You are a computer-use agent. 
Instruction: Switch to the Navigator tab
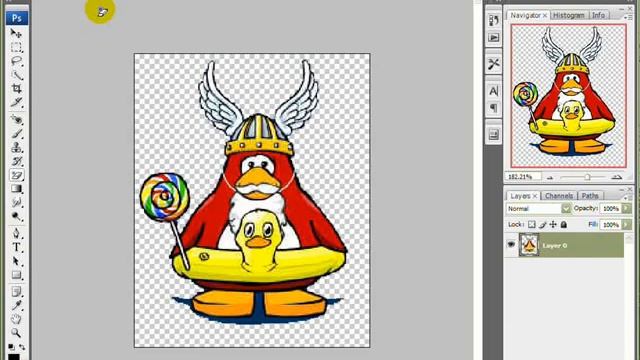(525, 15)
